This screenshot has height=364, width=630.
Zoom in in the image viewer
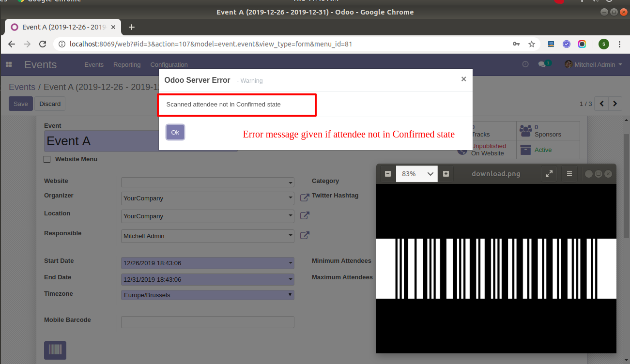pos(446,174)
